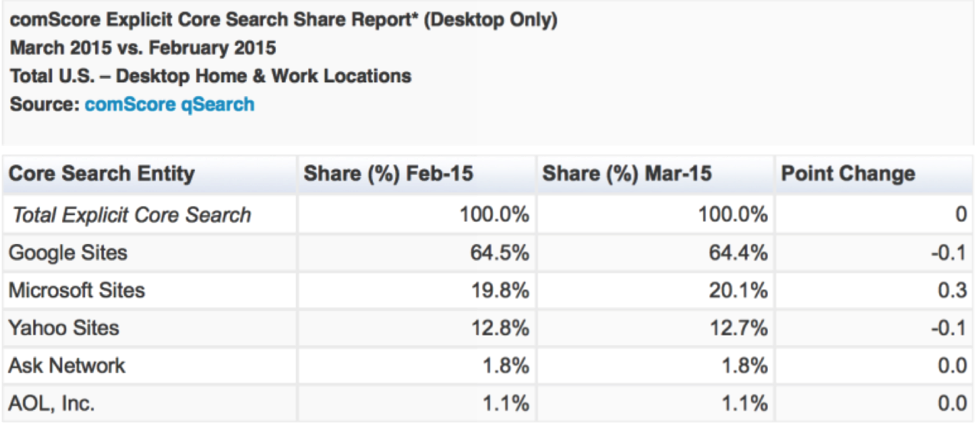This screenshot has width=975, height=423.
Task: Click the report title heading text
Action: (283, 19)
